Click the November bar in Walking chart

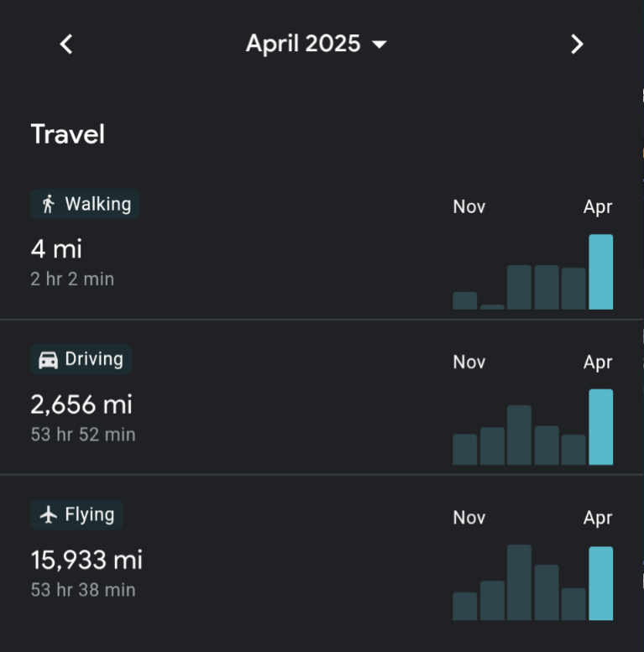[464, 300]
